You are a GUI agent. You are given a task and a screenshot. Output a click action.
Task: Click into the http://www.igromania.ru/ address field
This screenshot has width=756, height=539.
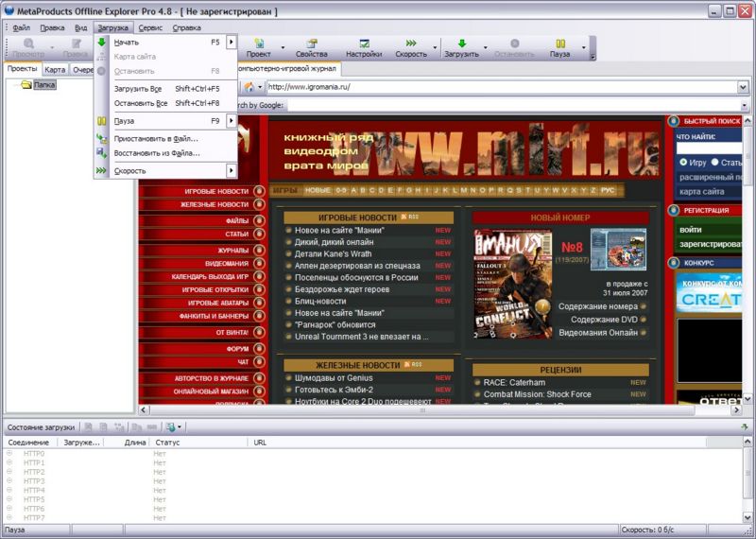pos(502,87)
